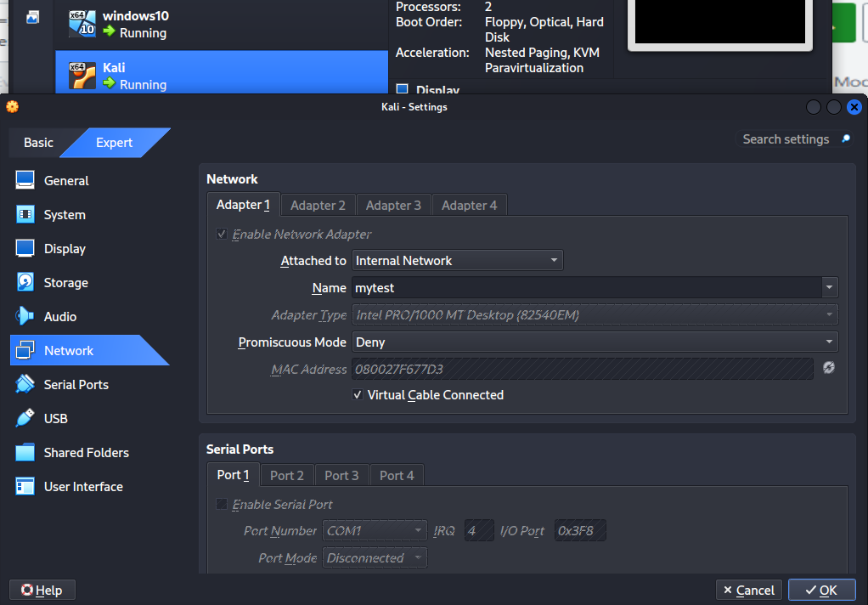The image size is (868, 605).
Task: Click the lifebuoy icon on Help button
Action: (26, 590)
